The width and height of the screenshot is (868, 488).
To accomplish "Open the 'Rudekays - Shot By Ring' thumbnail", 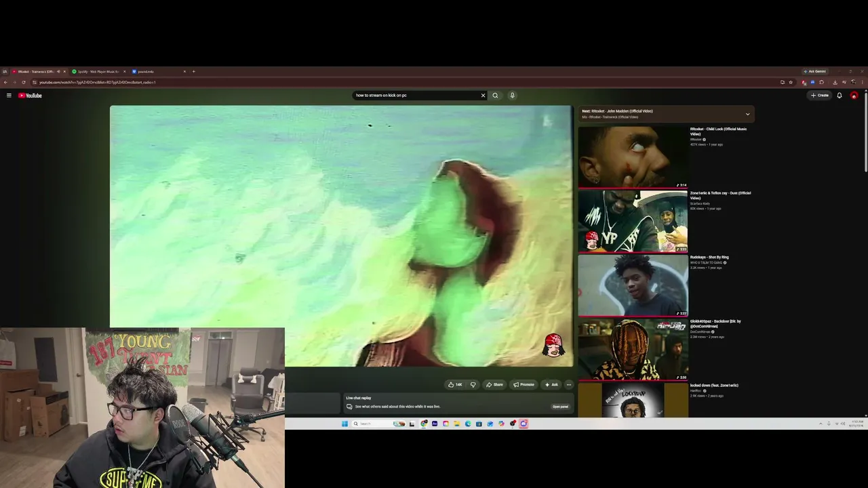I will (x=633, y=285).
